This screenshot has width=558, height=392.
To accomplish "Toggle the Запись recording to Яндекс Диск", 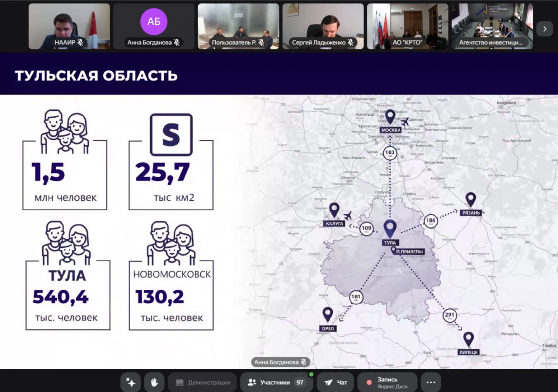I will pyautogui.click(x=386, y=382).
